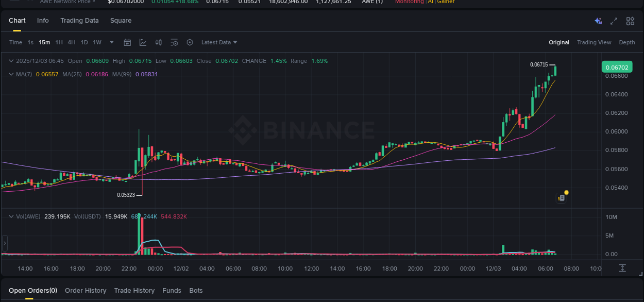The image size is (644, 302).
Task: Switch to the Trading Data tab
Action: 79,21
